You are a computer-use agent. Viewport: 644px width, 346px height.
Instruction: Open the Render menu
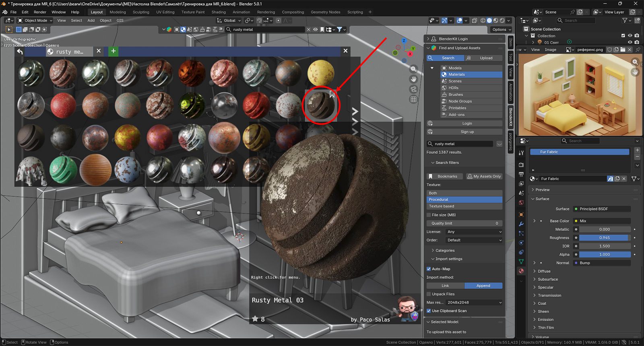pyautogui.click(x=40, y=12)
